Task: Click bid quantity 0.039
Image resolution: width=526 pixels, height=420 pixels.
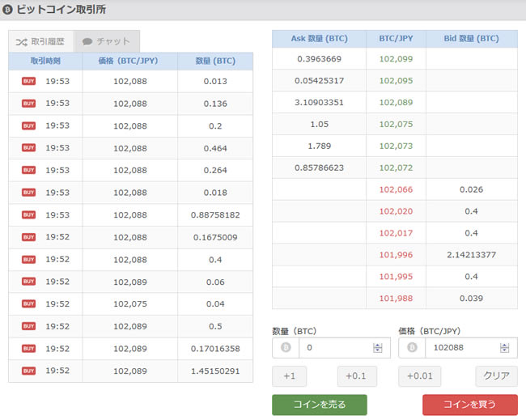Action: (471, 299)
